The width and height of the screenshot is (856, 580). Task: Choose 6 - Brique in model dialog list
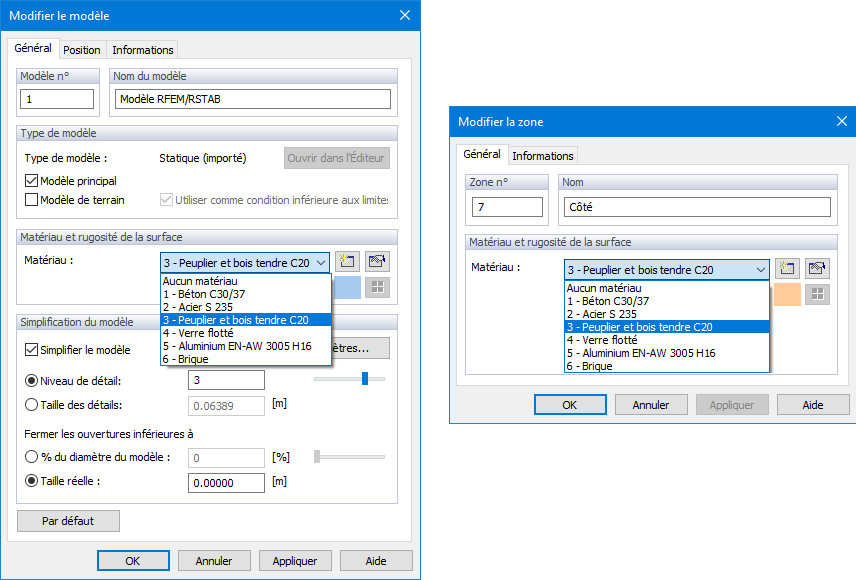pyautogui.click(x=246, y=359)
